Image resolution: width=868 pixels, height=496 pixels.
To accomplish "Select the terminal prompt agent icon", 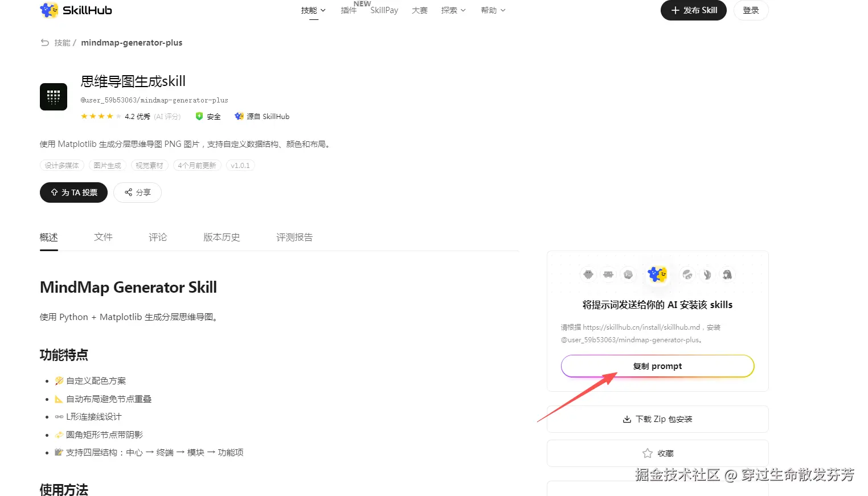I will [x=628, y=274].
